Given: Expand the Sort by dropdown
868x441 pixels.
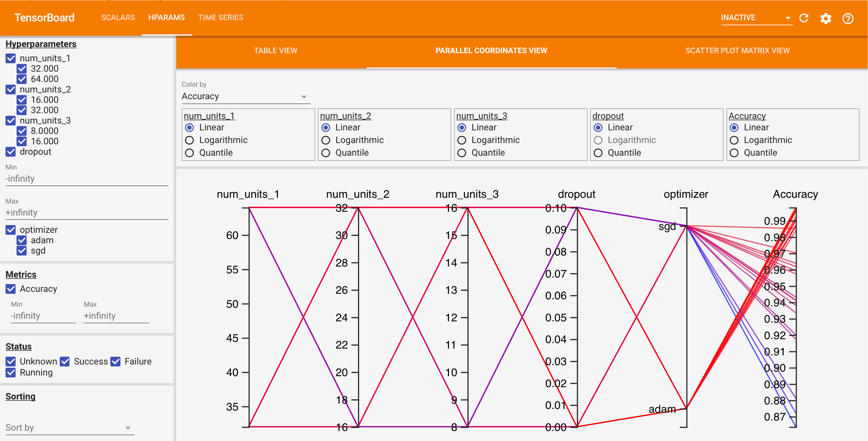Looking at the screenshot, I should click(69, 427).
